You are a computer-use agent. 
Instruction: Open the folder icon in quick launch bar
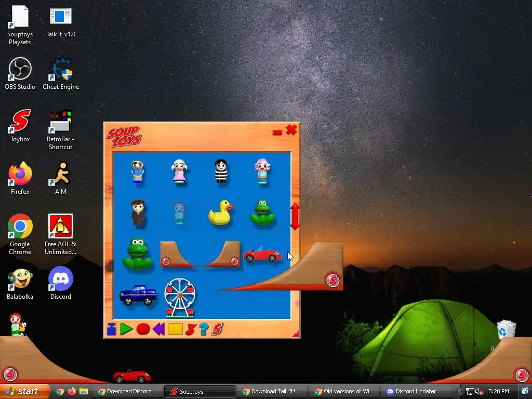84,392
